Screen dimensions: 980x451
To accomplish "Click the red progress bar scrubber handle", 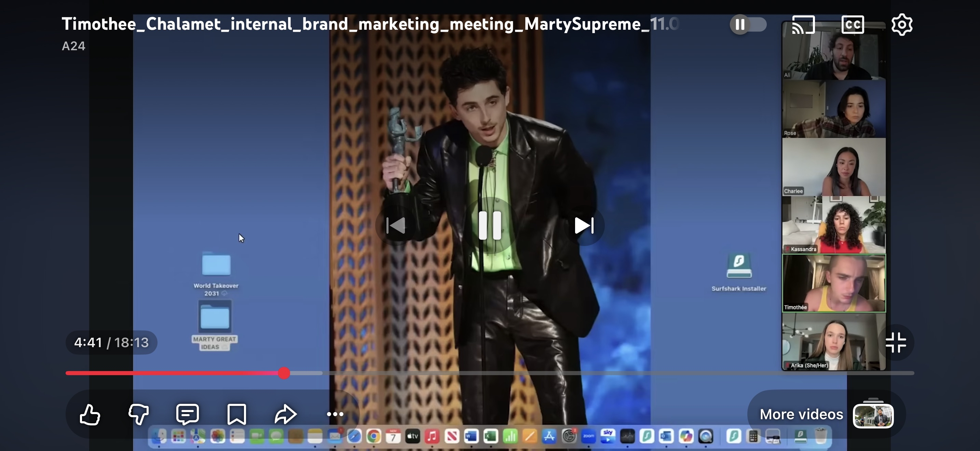I will [284, 373].
